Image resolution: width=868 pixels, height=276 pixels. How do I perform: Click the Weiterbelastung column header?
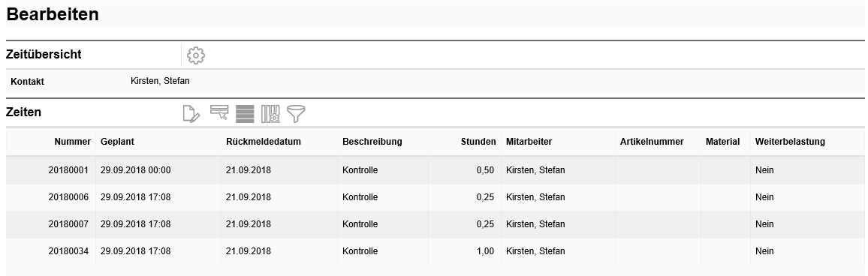(x=790, y=142)
